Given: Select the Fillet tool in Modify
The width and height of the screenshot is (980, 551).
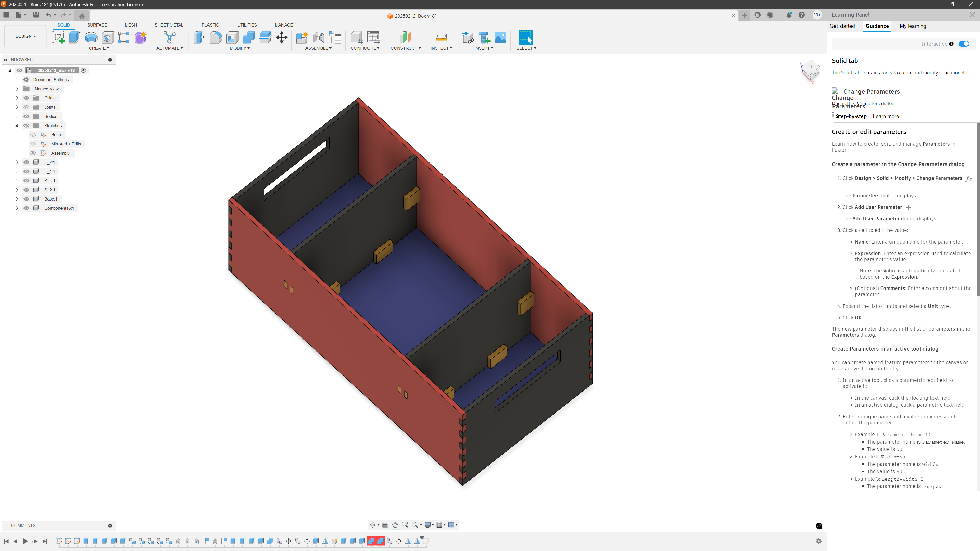Looking at the screenshot, I should click(x=215, y=37).
